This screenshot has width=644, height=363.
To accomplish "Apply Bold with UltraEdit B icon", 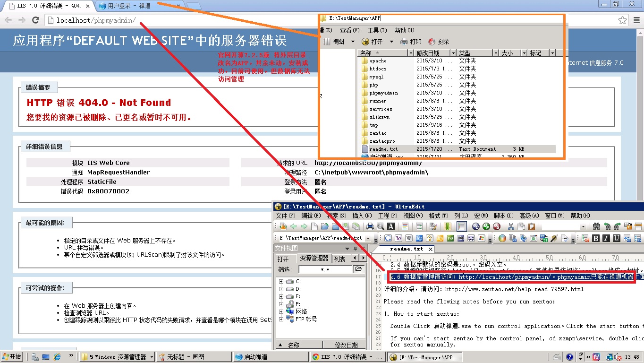I will tap(596, 238).
